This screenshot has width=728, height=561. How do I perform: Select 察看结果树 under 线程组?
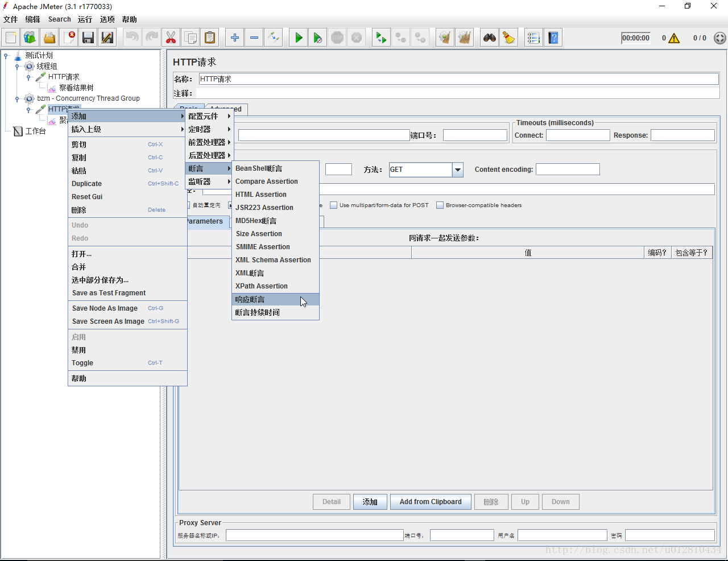(x=76, y=88)
